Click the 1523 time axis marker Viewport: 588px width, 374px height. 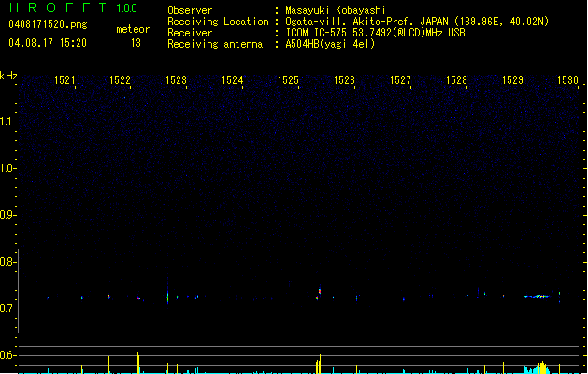coord(177,80)
